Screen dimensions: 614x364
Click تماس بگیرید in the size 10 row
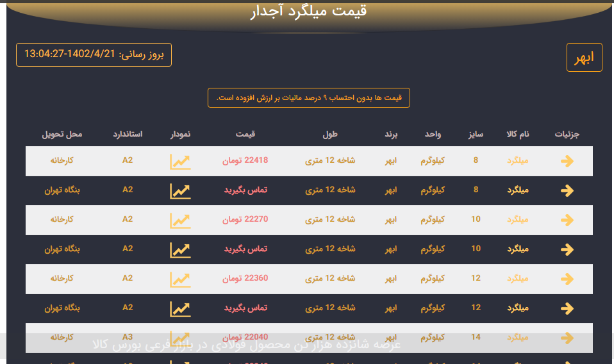coord(245,249)
